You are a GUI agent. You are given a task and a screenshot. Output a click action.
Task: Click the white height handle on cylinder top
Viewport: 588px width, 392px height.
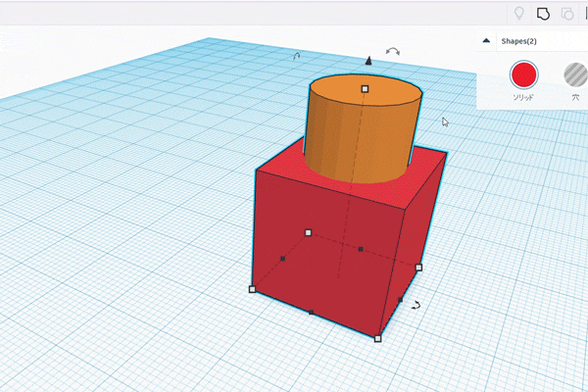click(365, 89)
